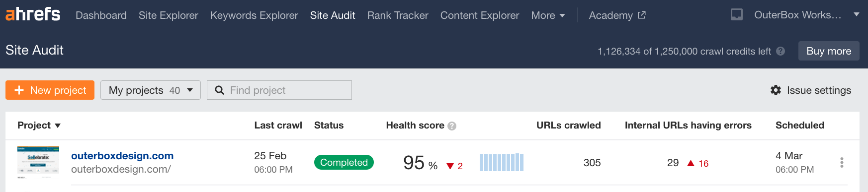Click the 4 Mar scheduled date
Image resolution: width=868 pixels, height=192 pixels.
tap(789, 156)
